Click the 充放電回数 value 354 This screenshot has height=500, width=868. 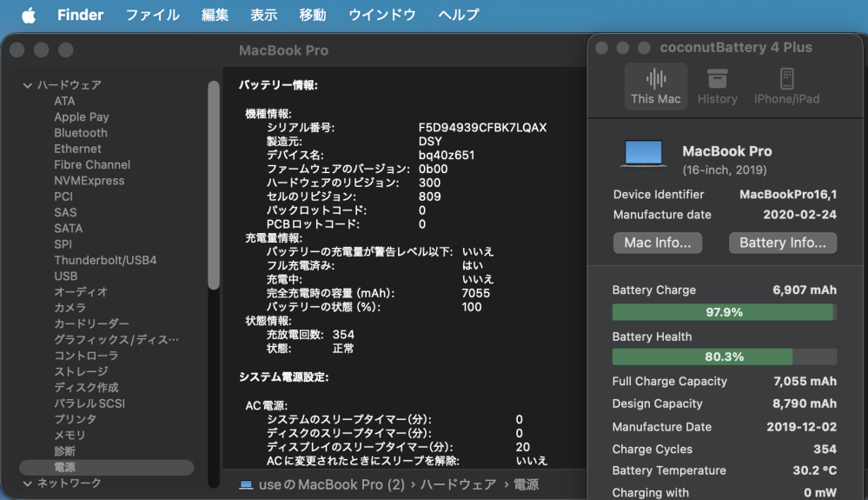click(343, 335)
